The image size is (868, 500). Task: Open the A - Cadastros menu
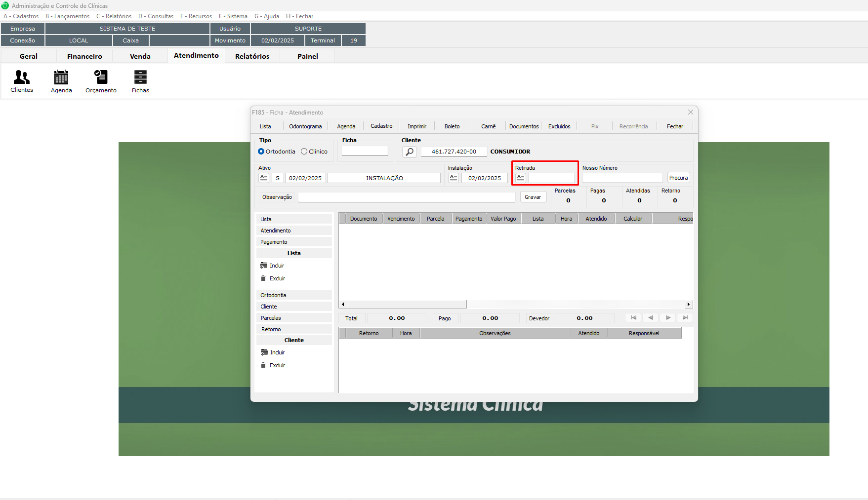(21, 16)
